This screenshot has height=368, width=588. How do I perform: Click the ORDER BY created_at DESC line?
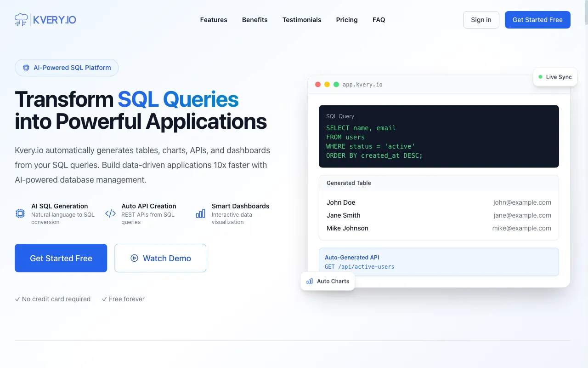pos(374,155)
